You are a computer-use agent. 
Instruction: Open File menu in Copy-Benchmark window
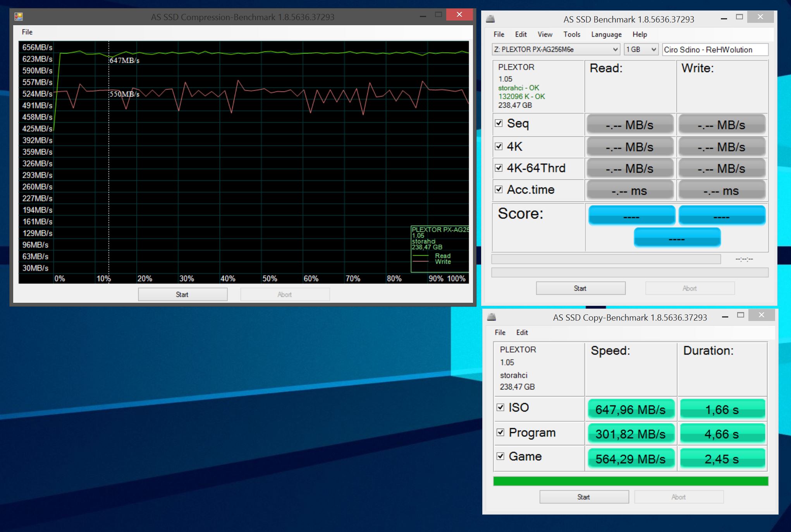tap(500, 333)
